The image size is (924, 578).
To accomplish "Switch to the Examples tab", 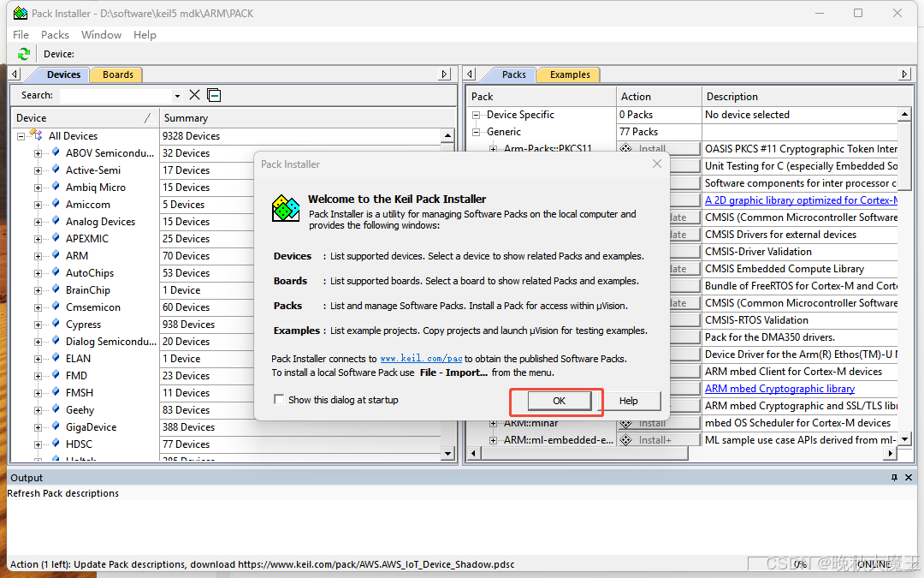I will pyautogui.click(x=570, y=74).
